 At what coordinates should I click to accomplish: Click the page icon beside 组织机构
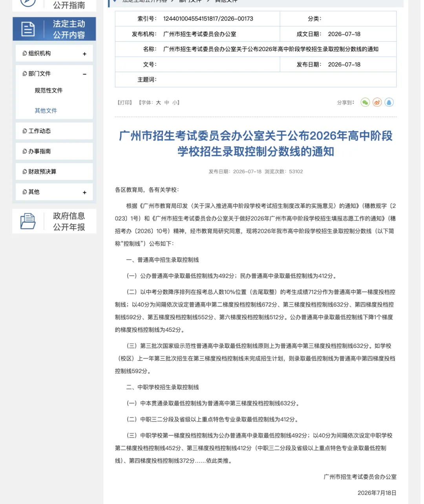pyautogui.click(x=25, y=53)
